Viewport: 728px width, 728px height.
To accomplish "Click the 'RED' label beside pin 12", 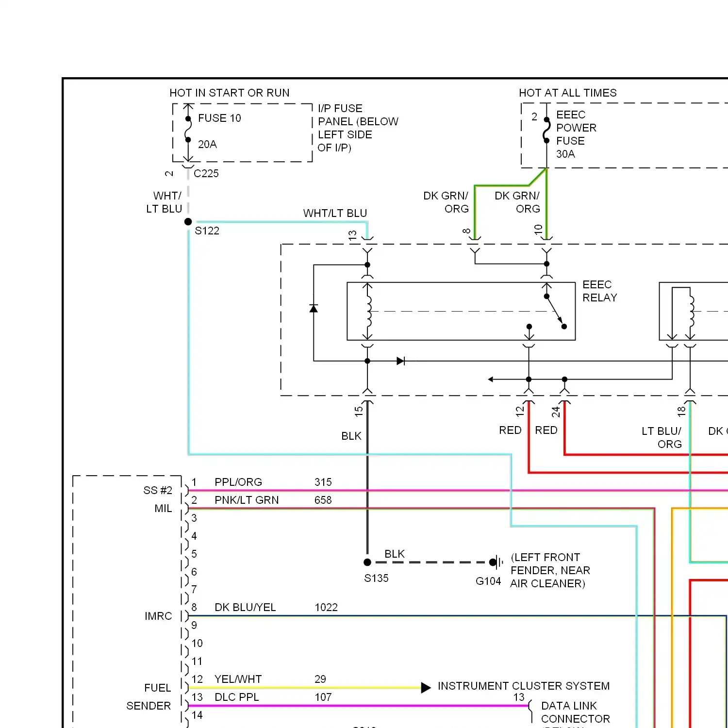I will (x=510, y=430).
